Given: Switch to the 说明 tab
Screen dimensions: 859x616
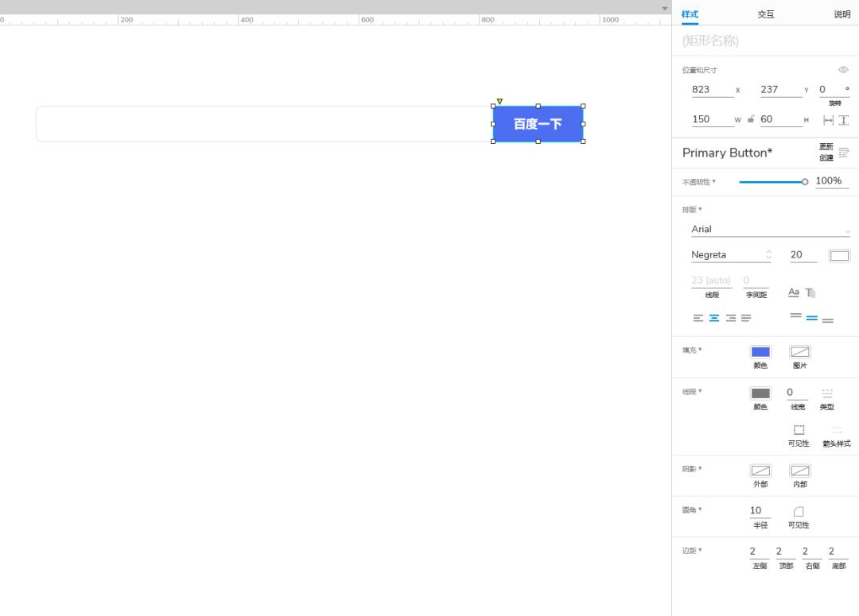Looking at the screenshot, I should [842, 14].
